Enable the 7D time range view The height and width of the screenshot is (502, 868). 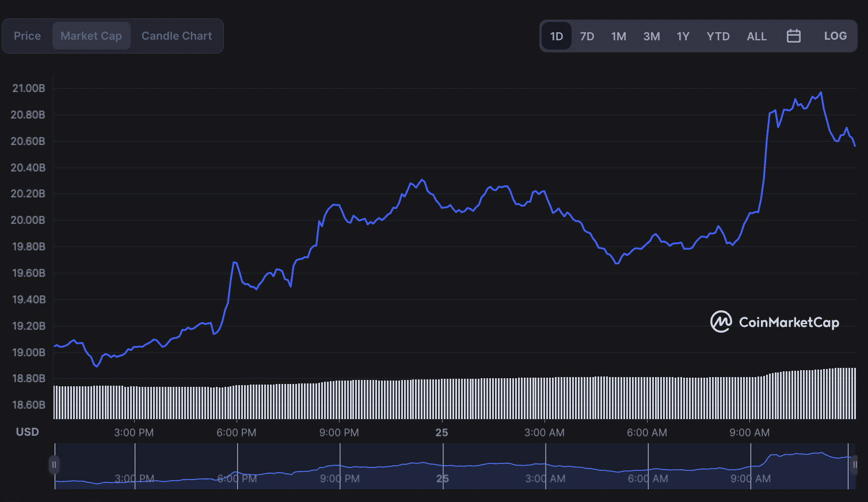pyautogui.click(x=587, y=36)
